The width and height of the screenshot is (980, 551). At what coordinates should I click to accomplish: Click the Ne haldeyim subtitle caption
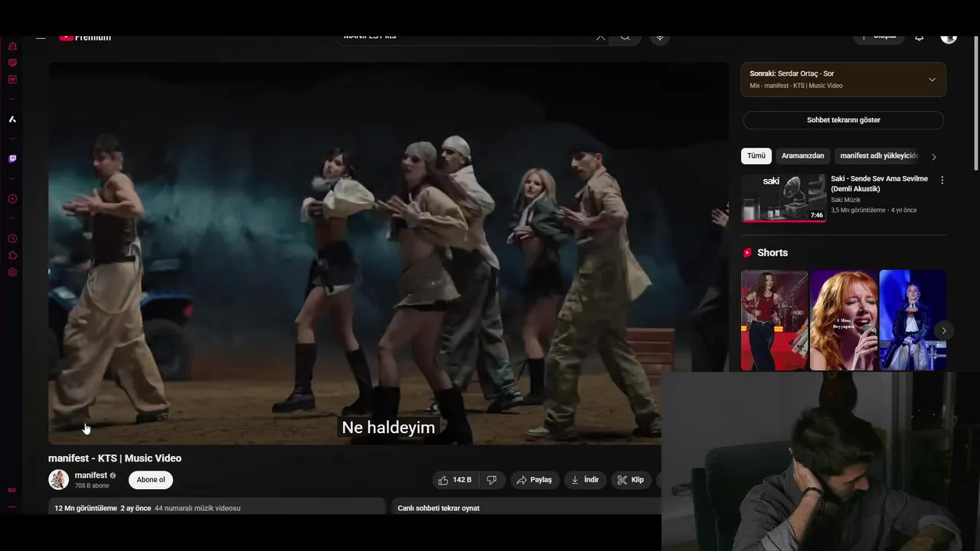click(388, 428)
